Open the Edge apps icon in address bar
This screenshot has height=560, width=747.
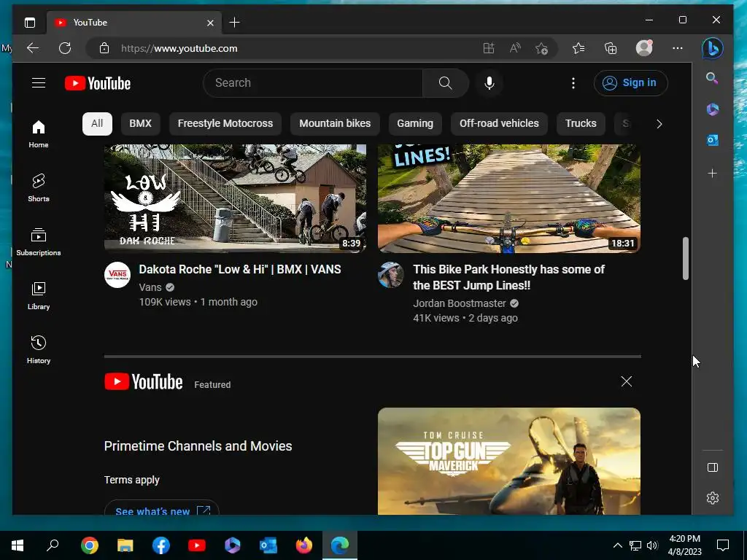pyautogui.click(x=488, y=48)
